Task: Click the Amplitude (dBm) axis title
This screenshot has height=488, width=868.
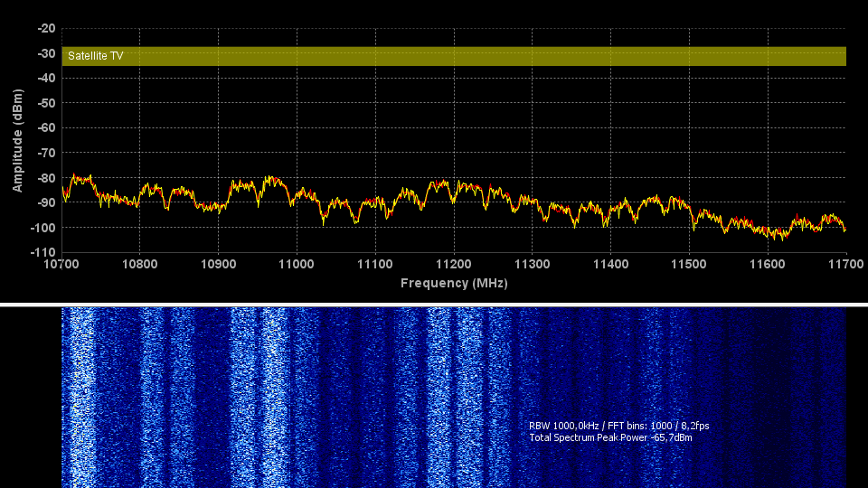Action: coord(17,140)
